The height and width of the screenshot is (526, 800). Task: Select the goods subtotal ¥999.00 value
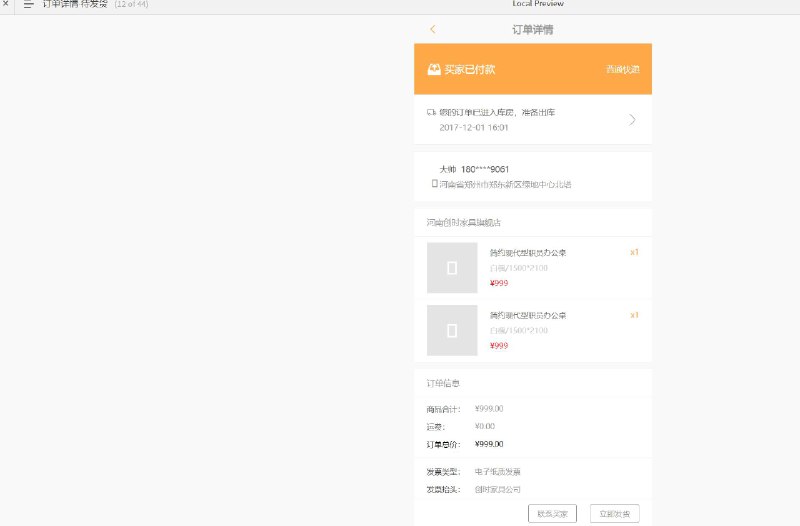pyautogui.click(x=489, y=409)
